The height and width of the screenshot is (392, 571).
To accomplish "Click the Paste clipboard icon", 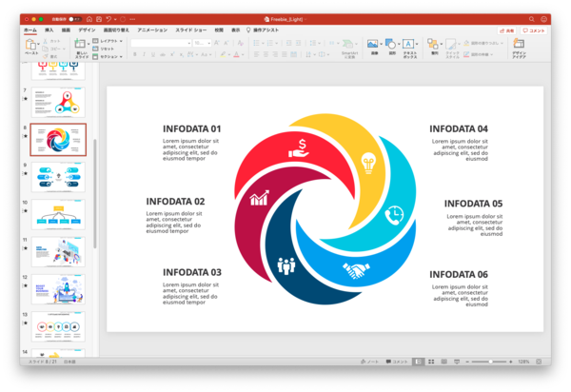I will (30, 45).
